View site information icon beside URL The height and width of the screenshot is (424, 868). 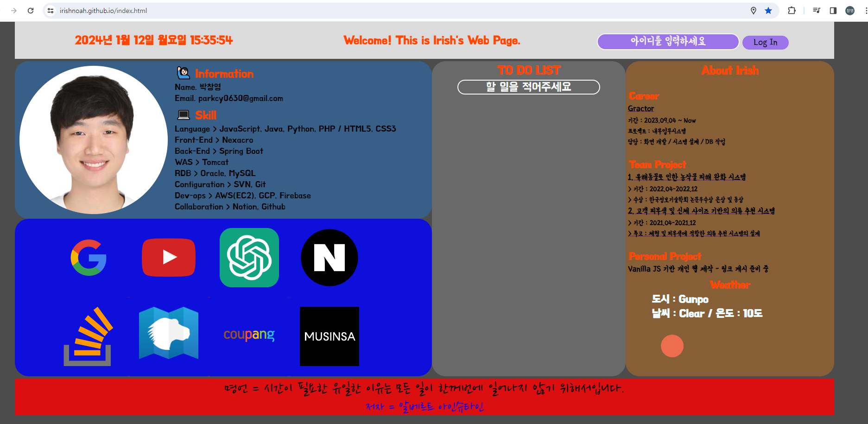pos(51,11)
